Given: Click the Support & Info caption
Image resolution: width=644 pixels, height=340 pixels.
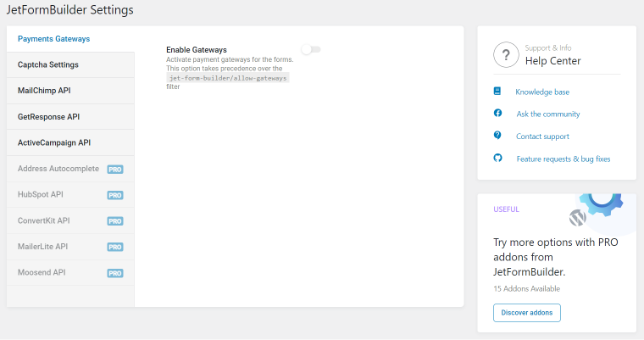Looking at the screenshot, I should [x=548, y=48].
